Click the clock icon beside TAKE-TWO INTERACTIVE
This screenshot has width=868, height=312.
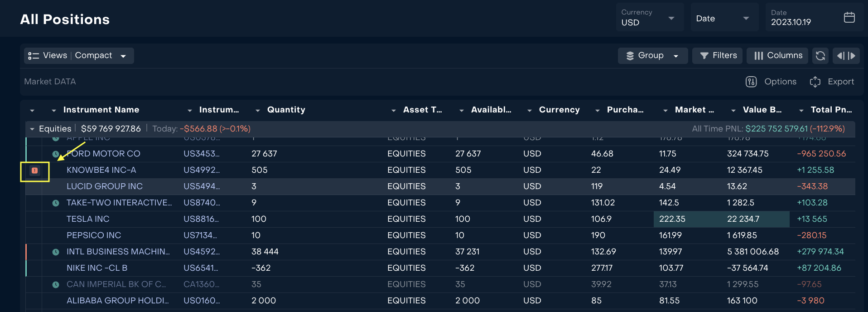point(56,203)
